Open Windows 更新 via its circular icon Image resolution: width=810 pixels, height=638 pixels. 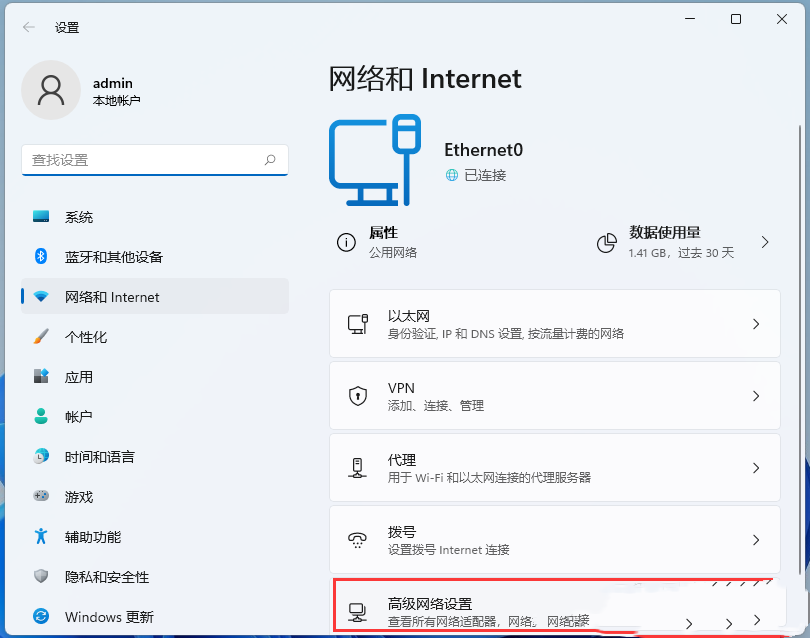tap(40, 617)
